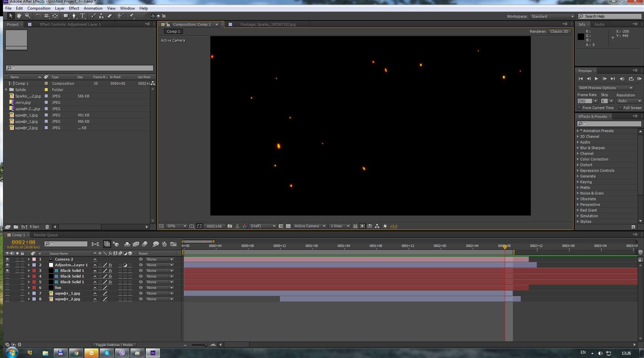The image size is (644, 358).
Task: Open the Animation menu
Action: (93, 8)
